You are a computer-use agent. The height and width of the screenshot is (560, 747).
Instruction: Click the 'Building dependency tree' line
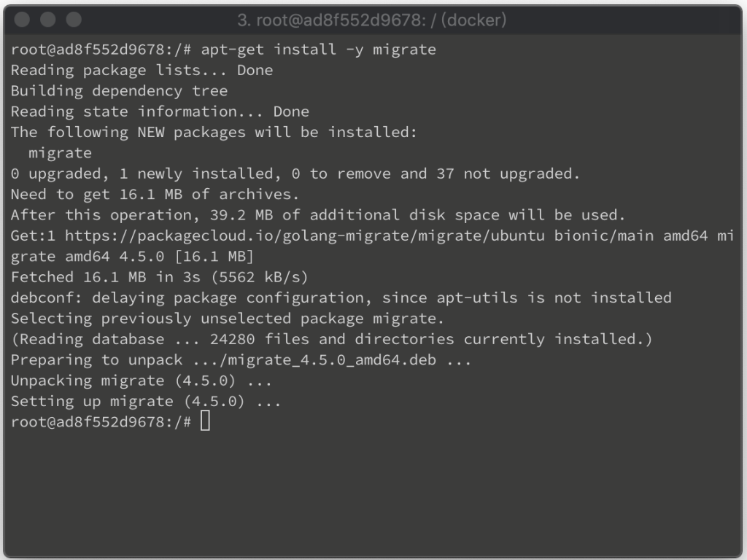point(119,91)
